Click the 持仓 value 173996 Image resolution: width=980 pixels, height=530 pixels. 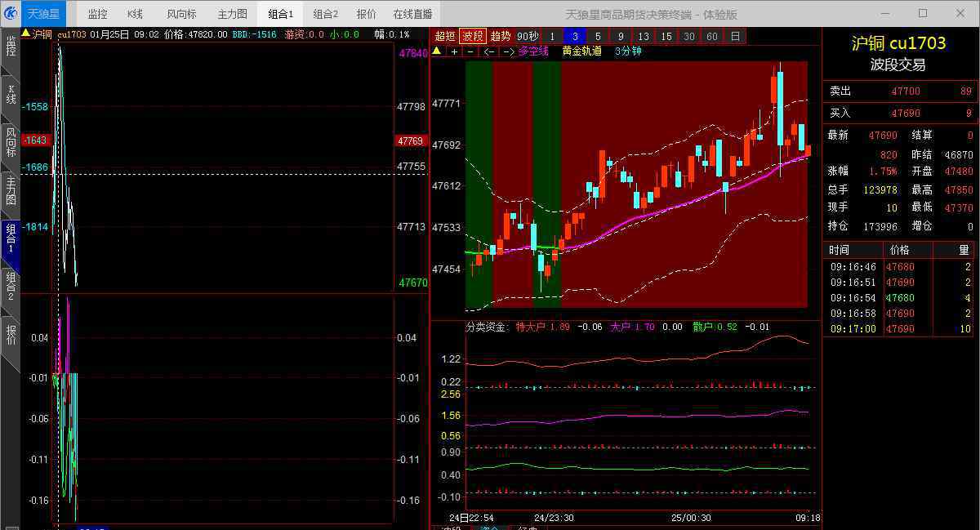click(x=880, y=226)
